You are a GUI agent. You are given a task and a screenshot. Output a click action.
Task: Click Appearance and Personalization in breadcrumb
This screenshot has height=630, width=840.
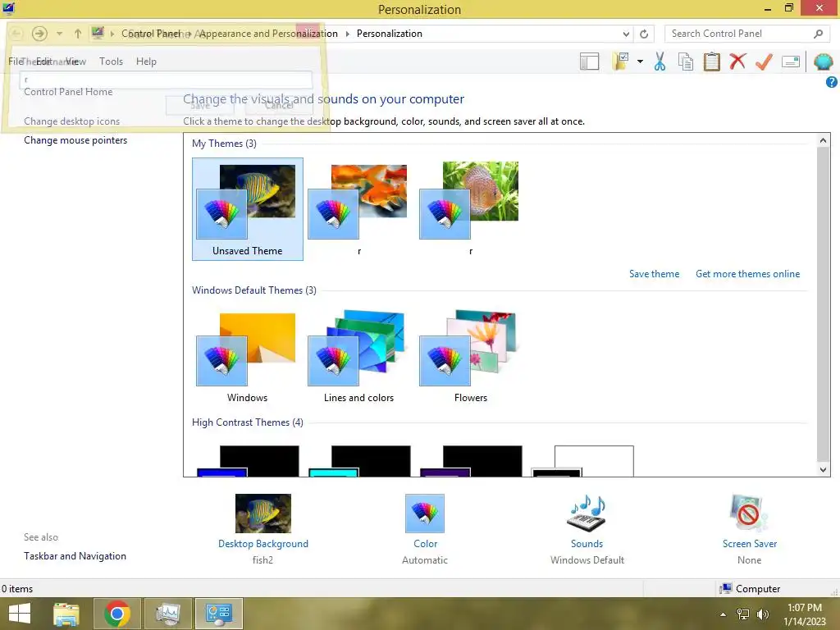[268, 34]
